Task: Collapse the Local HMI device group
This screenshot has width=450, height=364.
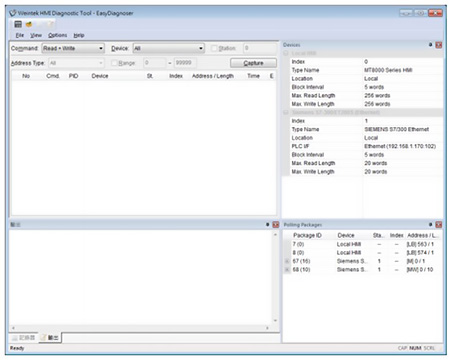Action: coord(286,53)
